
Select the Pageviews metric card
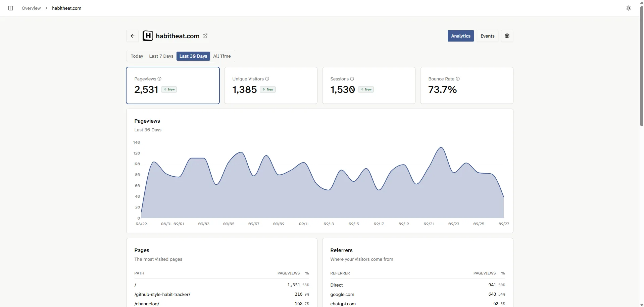pyautogui.click(x=173, y=85)
